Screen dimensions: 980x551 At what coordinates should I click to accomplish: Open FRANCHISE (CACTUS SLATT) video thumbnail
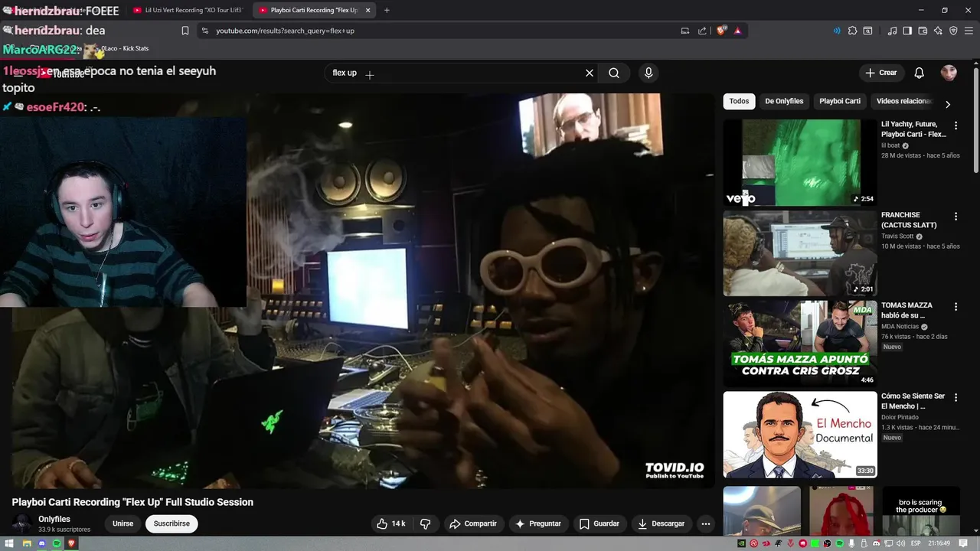[x=800, y=253]
